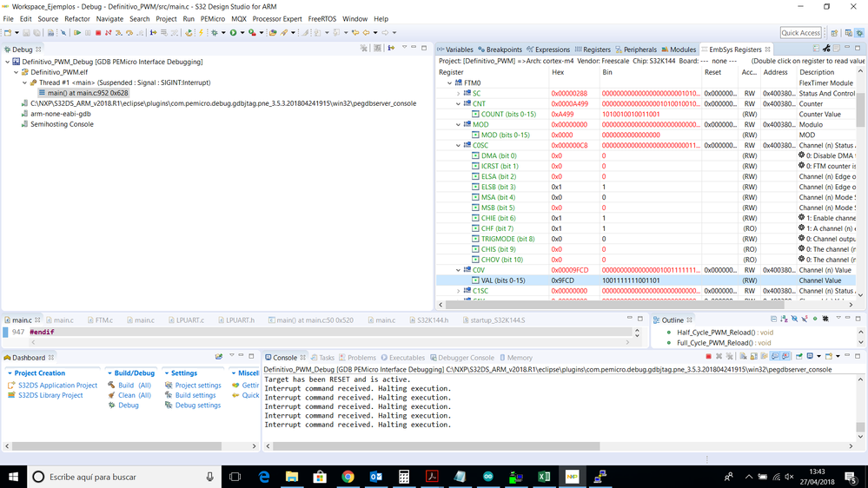Viewport: 868px width, 488px height.
Task: Open Run launch icon dropdown arrow
Action: pos(242,33)
